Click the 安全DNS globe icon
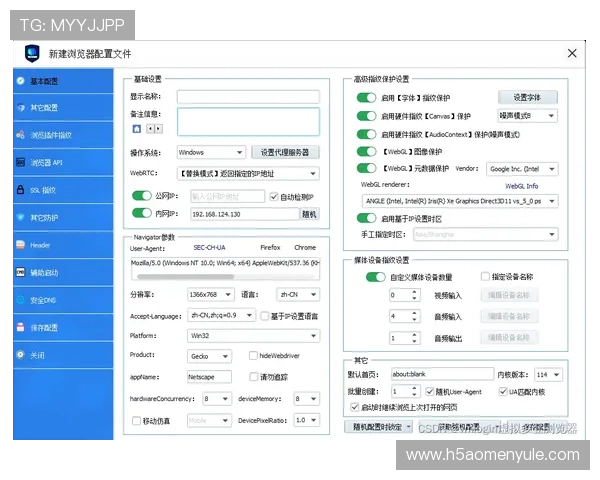 [x=20, y=300]
